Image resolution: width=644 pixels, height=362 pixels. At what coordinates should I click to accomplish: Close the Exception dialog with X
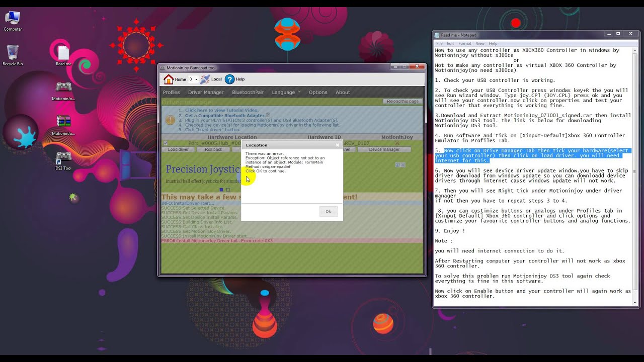point(338,145)
